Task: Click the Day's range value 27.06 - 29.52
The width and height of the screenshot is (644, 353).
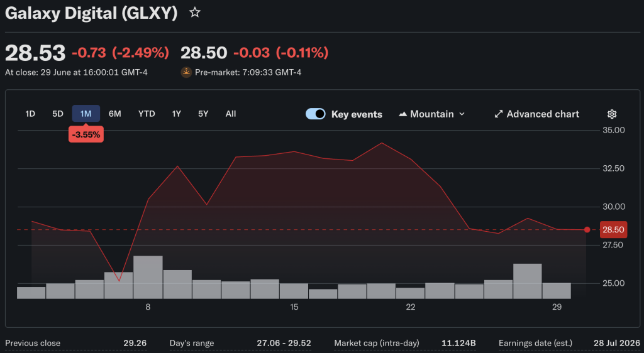Action: 284,343
